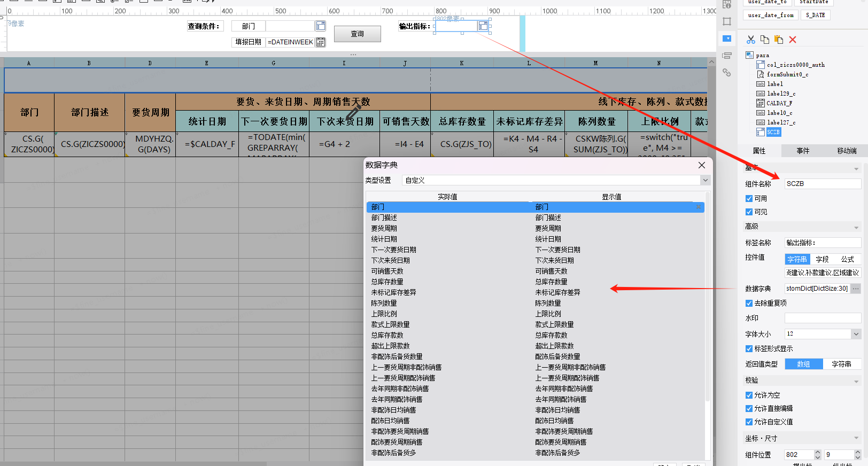
Task: Toggle the 允许自定义值 checkbox
Action: 749,422
